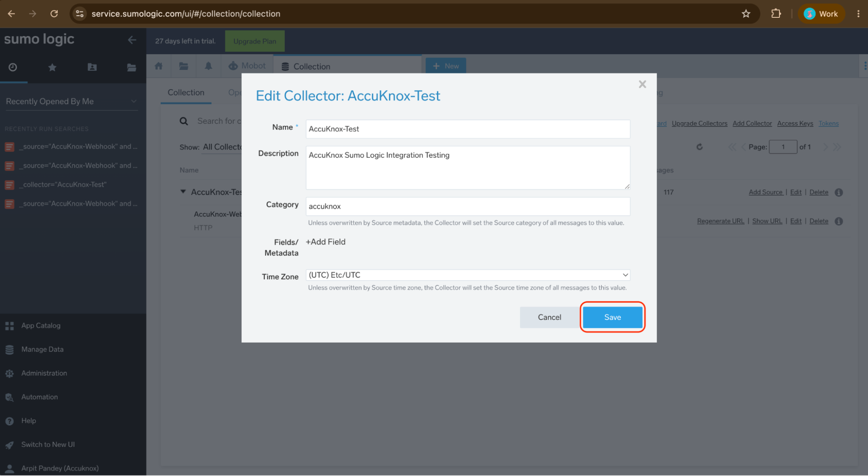
Task: Open Help in sidebar
Action: pos(29,421)
